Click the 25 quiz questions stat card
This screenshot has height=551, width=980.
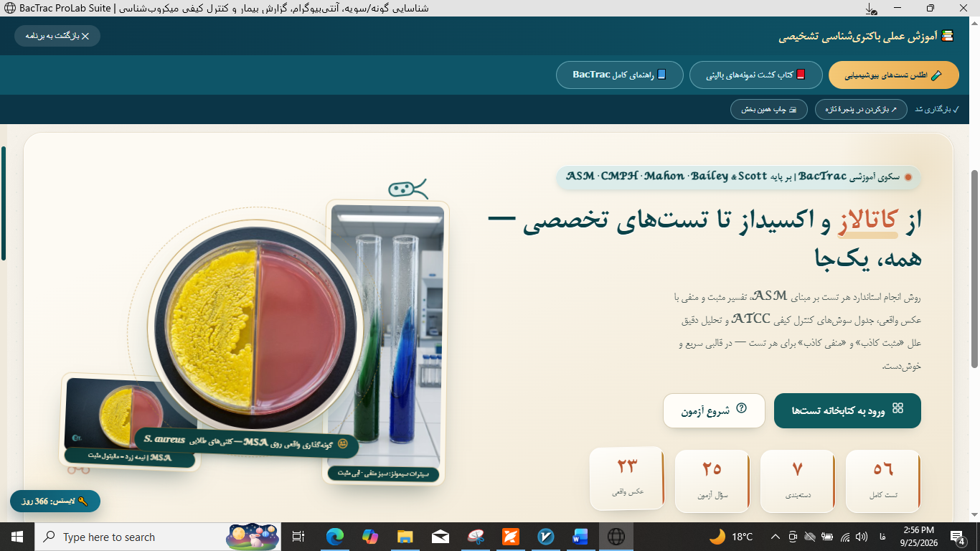[x=712, y=481]
